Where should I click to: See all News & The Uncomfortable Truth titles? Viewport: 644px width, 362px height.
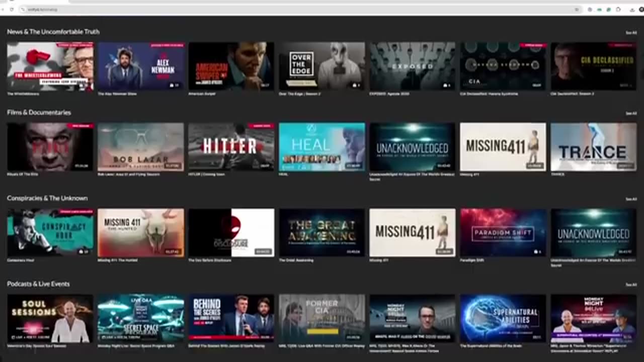(631, 33)
